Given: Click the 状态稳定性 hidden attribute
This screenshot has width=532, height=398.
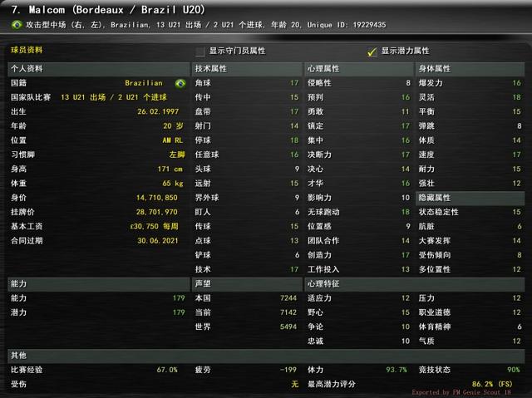Looking at the screenshot, I should [x=470, y=212].
